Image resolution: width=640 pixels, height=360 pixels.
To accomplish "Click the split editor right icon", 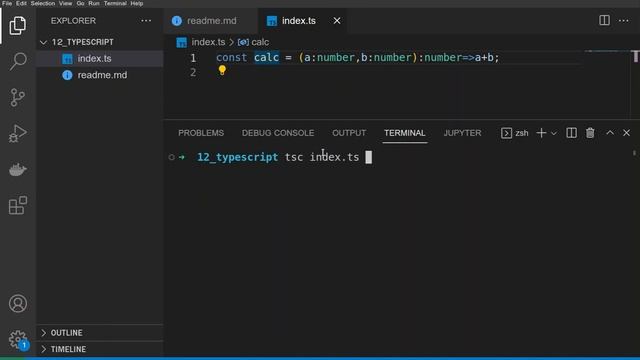I will tap(604, 20).
